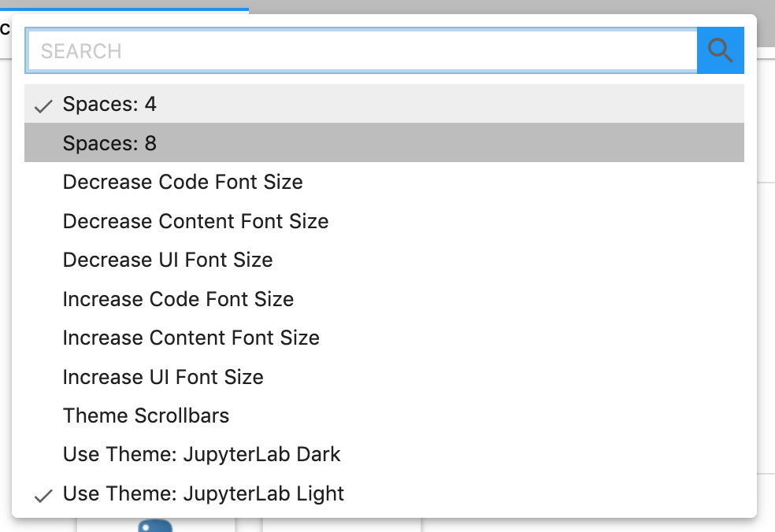Open the highlighted Spaces: 8 entry
This screenshot has width=775, height=532.
(109, 142)
